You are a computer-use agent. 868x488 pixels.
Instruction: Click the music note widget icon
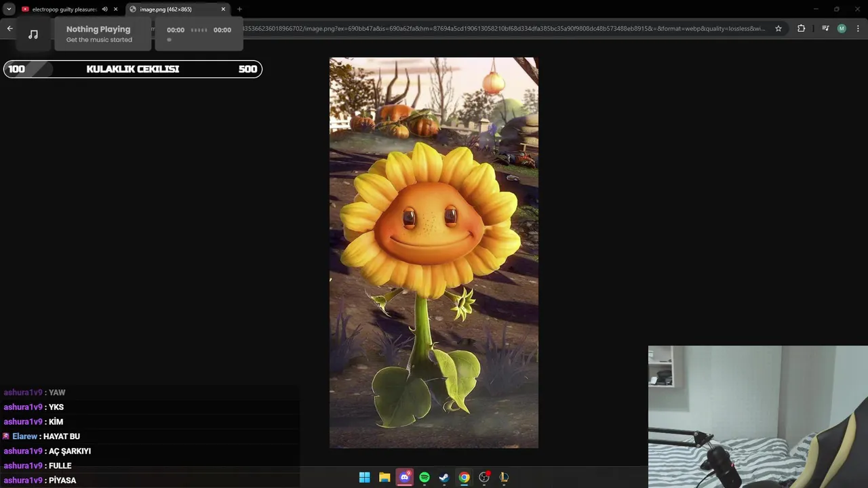[x=33, y=34]
